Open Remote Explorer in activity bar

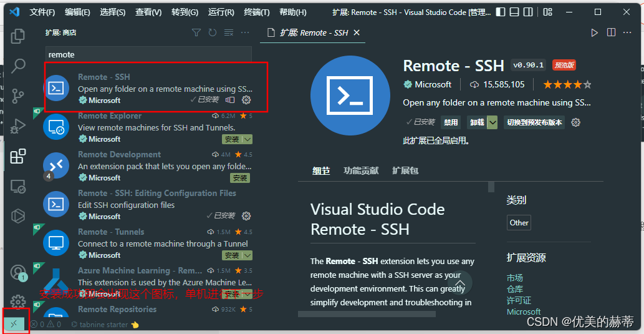click(17, 186)
